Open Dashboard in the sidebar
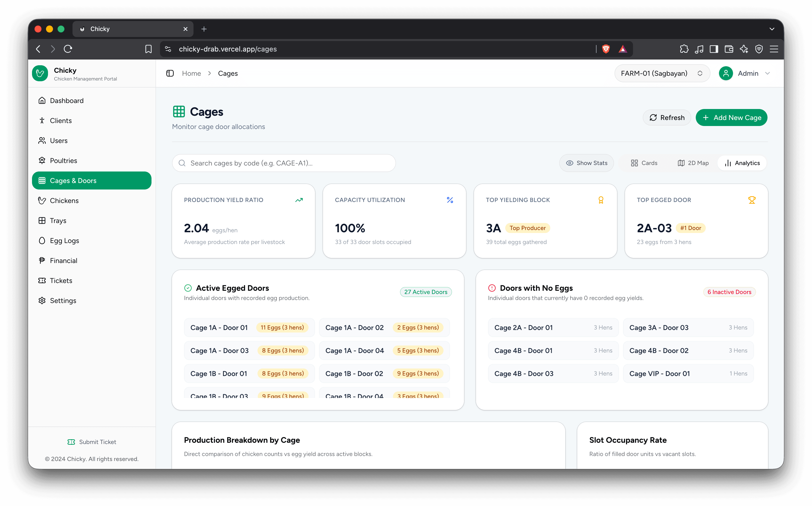 pos(92,100)
